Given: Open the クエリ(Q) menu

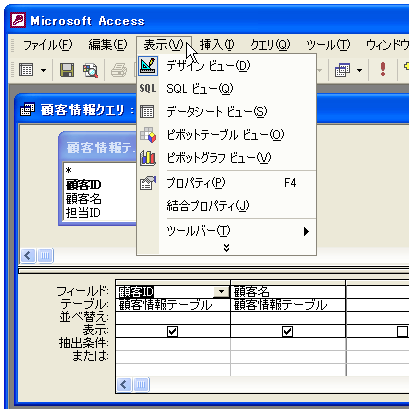Looking at the screenshot, I should pos(270,45).
